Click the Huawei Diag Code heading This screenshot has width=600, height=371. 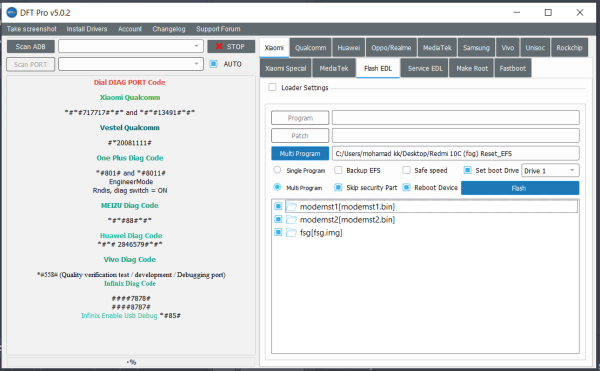pos(131,236)
